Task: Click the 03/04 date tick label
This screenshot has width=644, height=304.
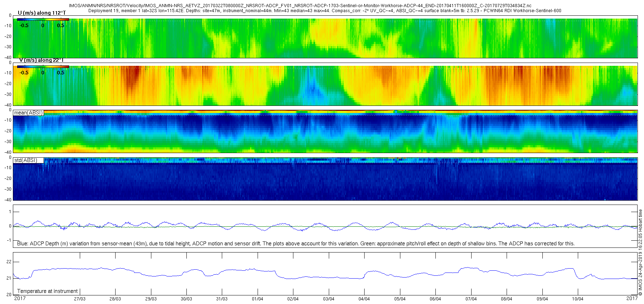Action: tap(329, 299)
